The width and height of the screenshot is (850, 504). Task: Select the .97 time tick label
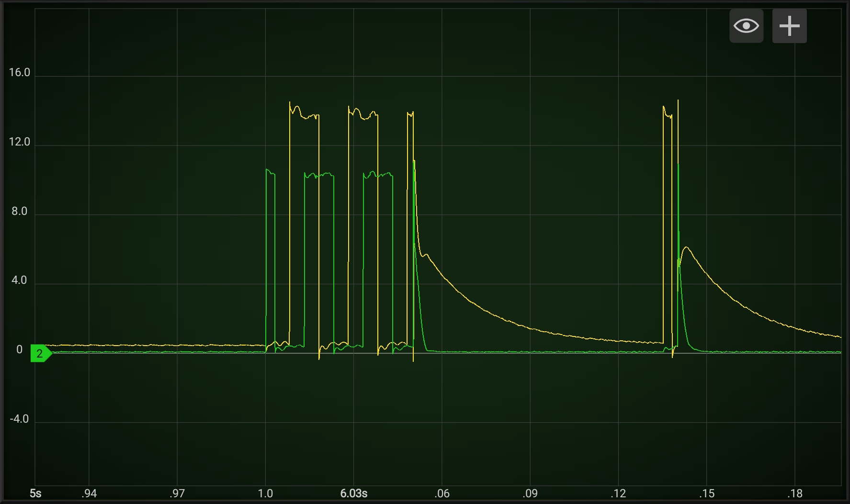[177, 493]
